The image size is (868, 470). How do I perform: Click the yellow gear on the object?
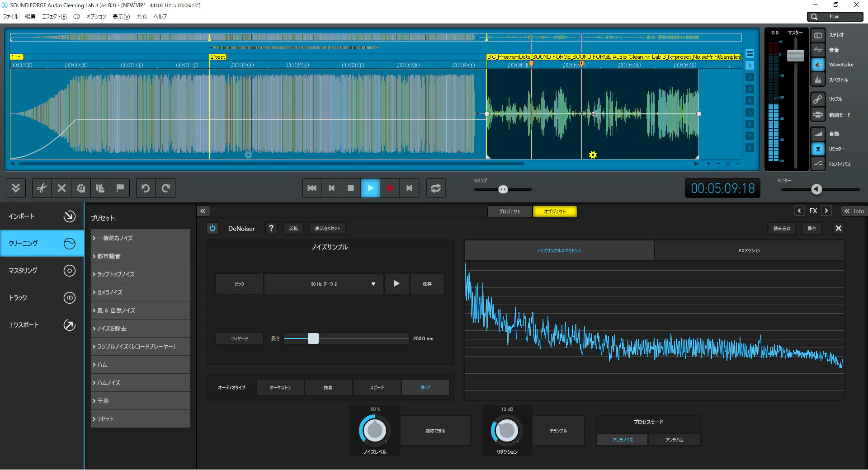[x=593, y=155]
